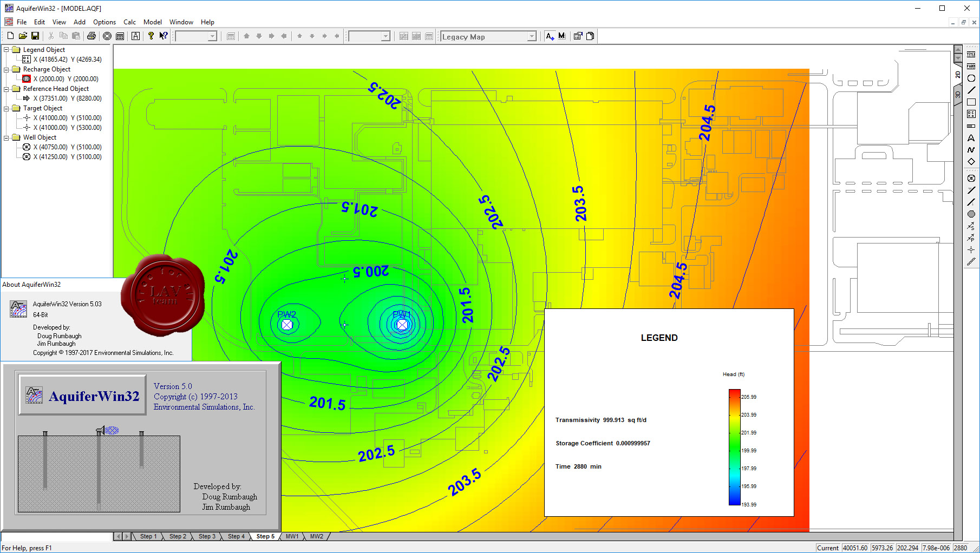The width and height of the screenshot is (980, 553).
Task: Select the PARM tool in right toolbar
Action: (971, 67)
